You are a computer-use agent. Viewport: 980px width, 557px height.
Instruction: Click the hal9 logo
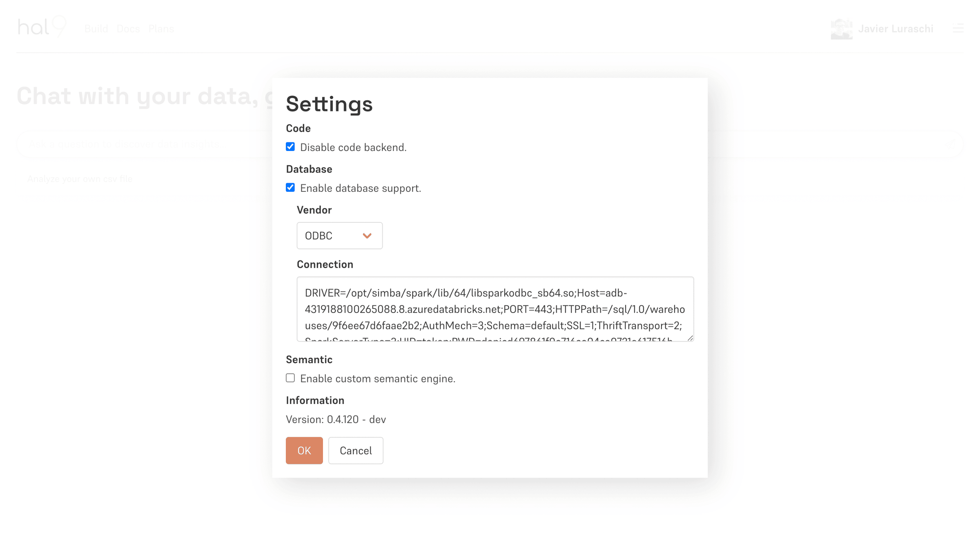pyautogui.click(x=42, y=27)
